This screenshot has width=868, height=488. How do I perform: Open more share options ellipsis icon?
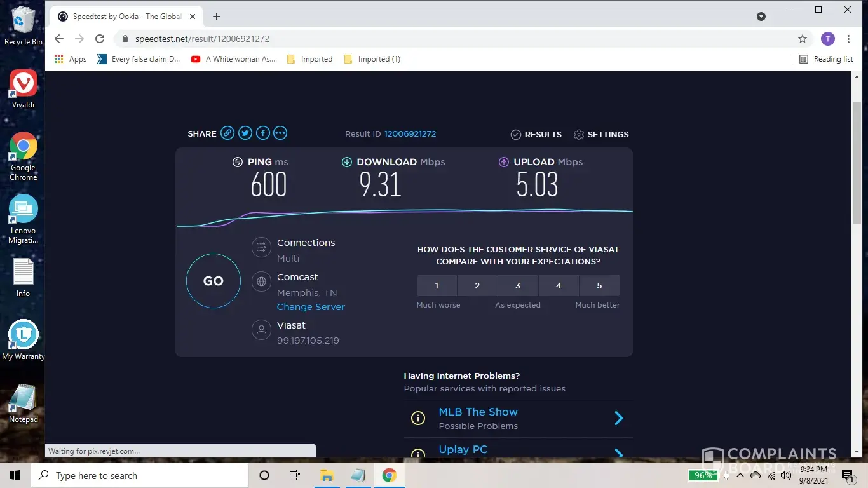(x=280, y=133)
